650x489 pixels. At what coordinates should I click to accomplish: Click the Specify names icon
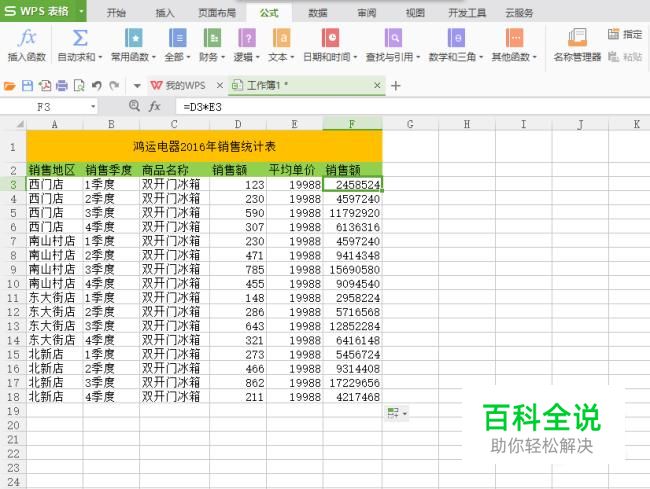613,34
